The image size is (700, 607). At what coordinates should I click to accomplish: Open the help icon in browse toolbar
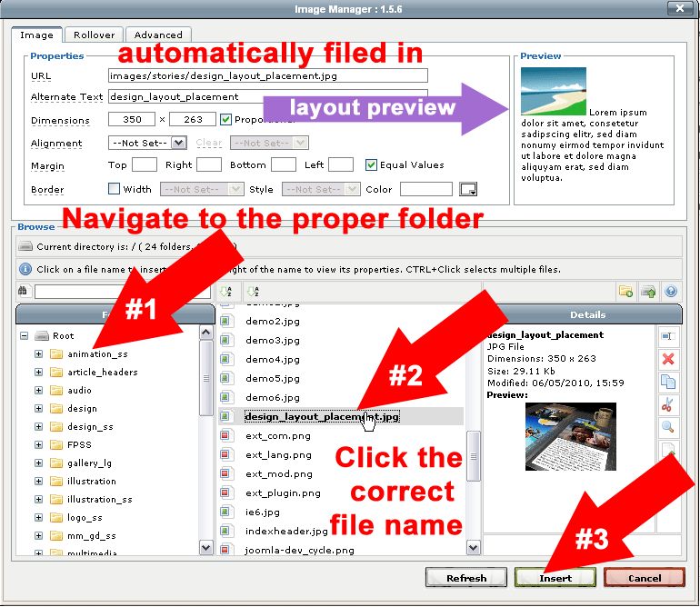[x=671, y=292]
